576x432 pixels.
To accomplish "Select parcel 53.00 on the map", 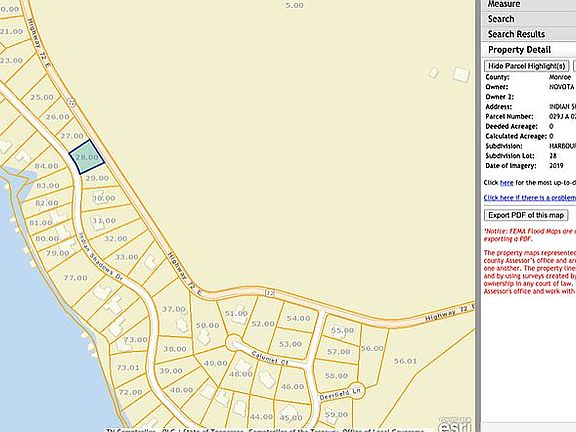I will point(290,344).
